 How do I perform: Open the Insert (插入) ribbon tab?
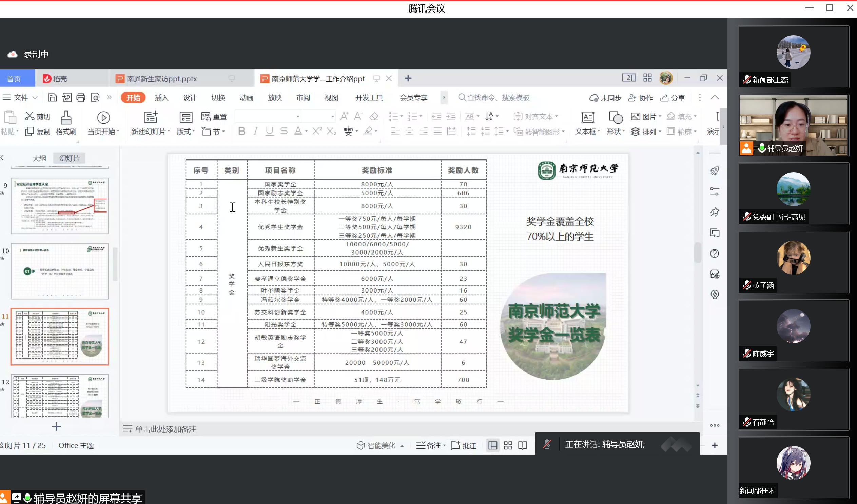(161, 98)
